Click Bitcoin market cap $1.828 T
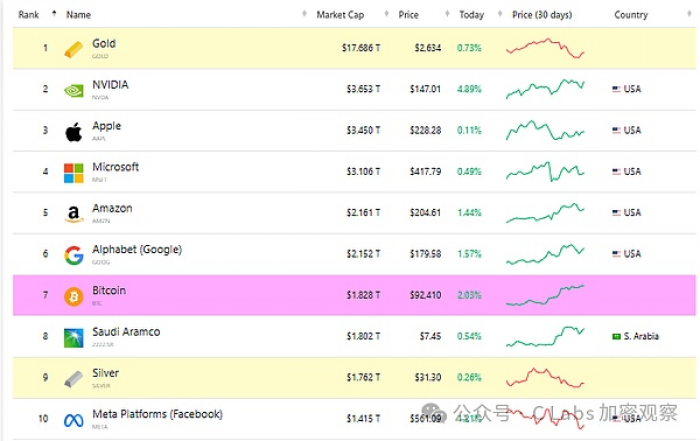Image resolution: width=700 pixels, height=441 pixels. click(x=363, y=295)
